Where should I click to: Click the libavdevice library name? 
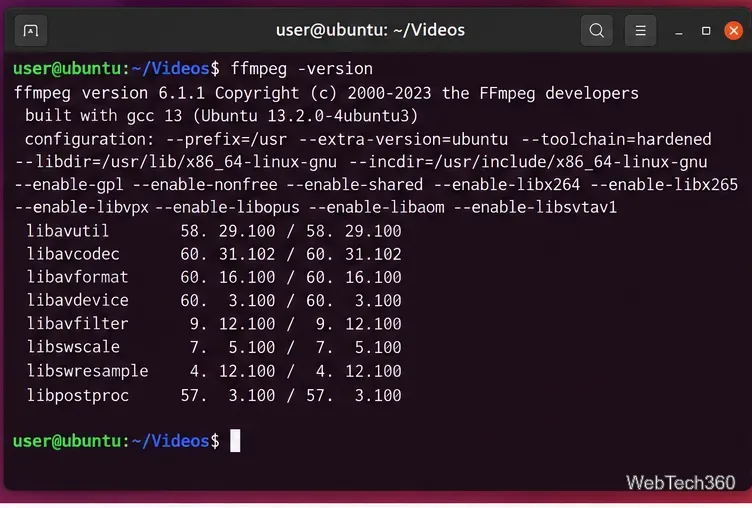pos(78,300)
